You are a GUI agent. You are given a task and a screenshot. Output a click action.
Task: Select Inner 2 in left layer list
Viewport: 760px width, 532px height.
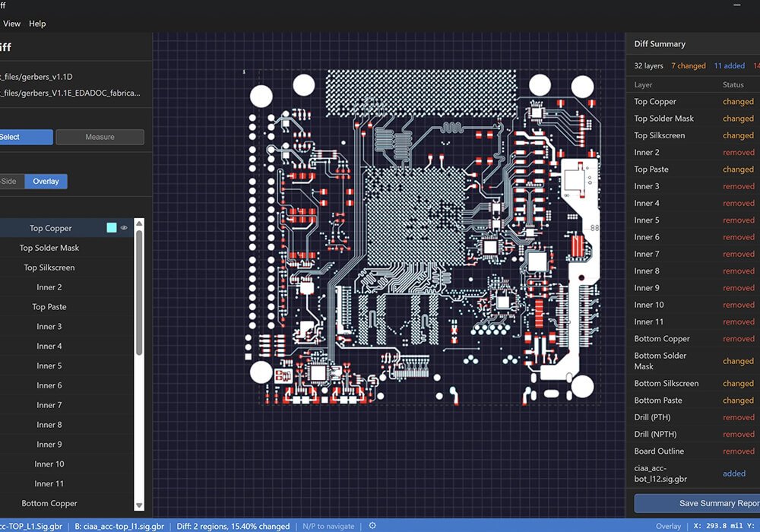click(x=66, y=287)
